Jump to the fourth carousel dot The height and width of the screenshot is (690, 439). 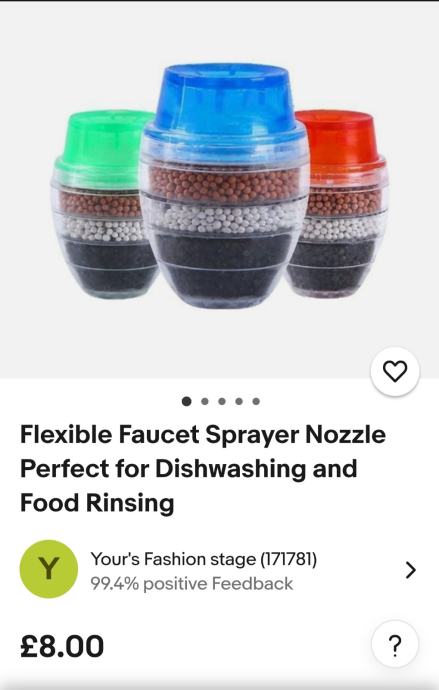tap(239, 401)
